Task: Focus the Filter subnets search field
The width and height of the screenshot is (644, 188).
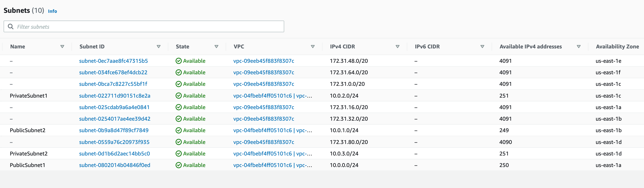Action: coord(144,26)
